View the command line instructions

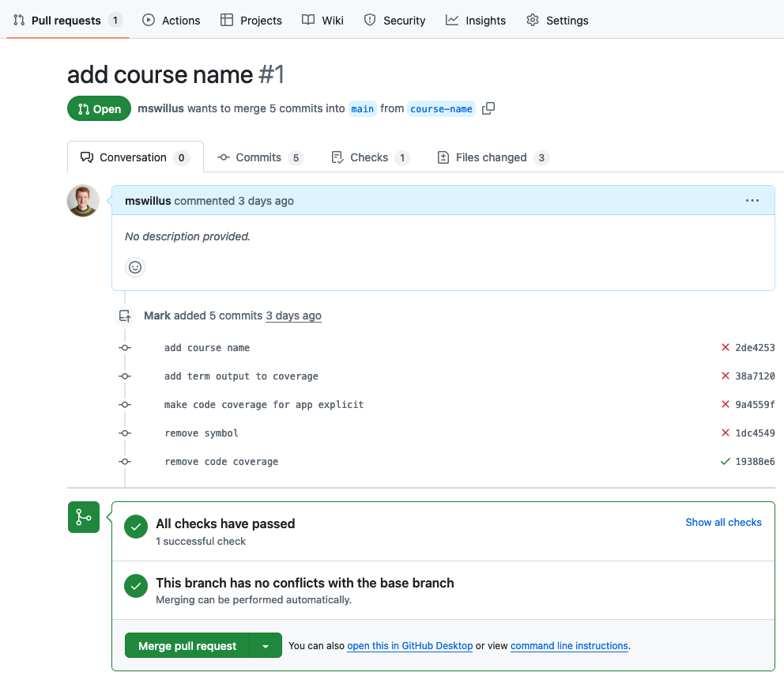(x=569, y=645)
